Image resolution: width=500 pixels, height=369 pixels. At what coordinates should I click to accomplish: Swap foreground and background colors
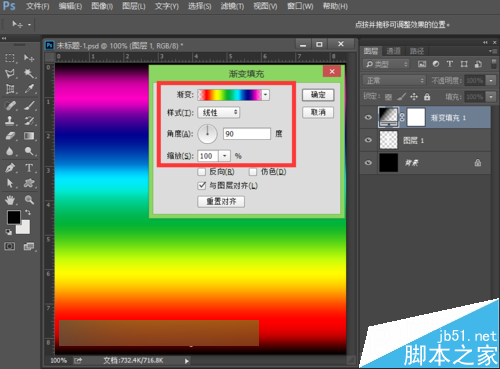(x=28, y=212)
